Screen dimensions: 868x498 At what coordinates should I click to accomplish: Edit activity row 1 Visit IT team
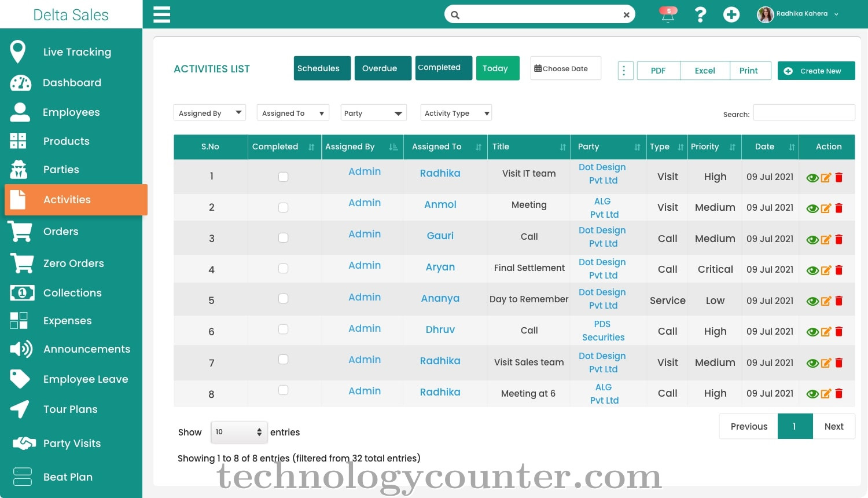[826, 178]
